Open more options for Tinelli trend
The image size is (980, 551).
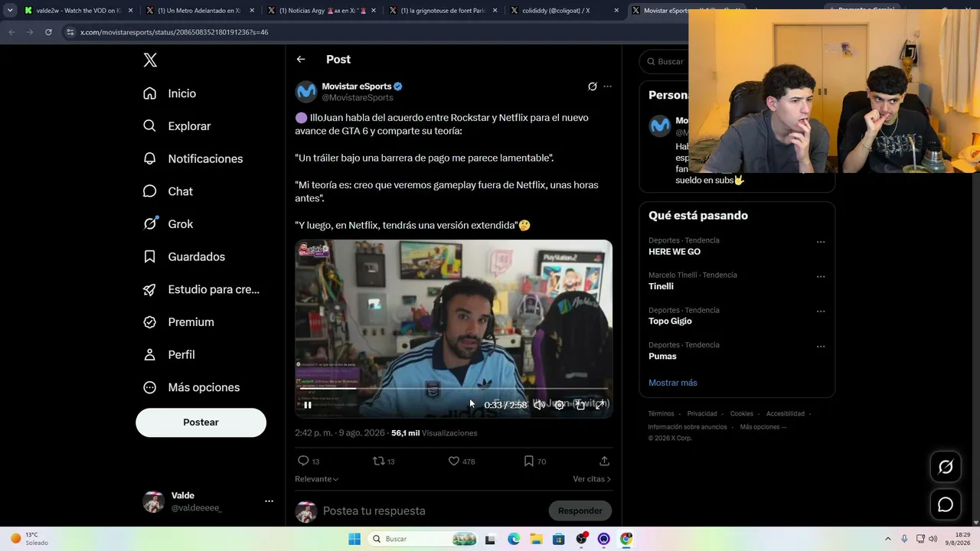[820, 276]
